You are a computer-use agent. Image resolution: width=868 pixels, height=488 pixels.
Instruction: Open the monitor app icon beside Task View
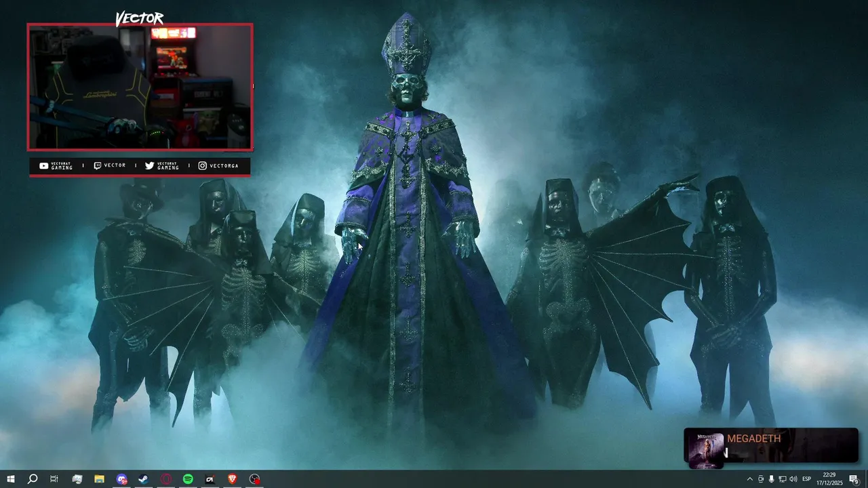77,479
